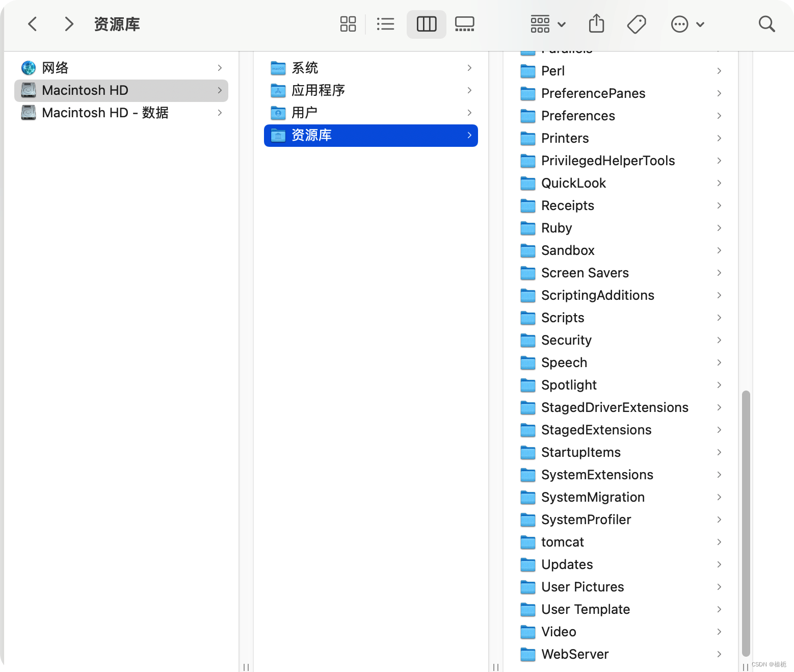The width and height of the screenshot is (794, 672).
Task: Open the 系统 folder
Action: click(371, 68)
